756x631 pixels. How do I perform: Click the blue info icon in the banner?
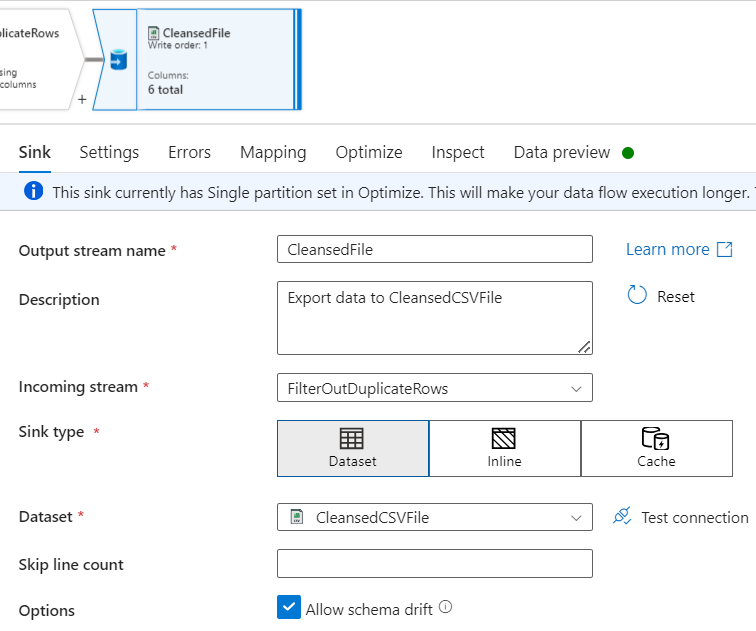pyautogui.click(x=33, y=191)
